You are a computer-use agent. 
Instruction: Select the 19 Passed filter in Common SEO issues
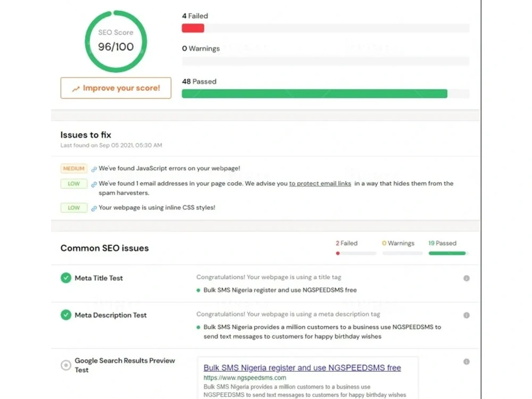(448, 247)
